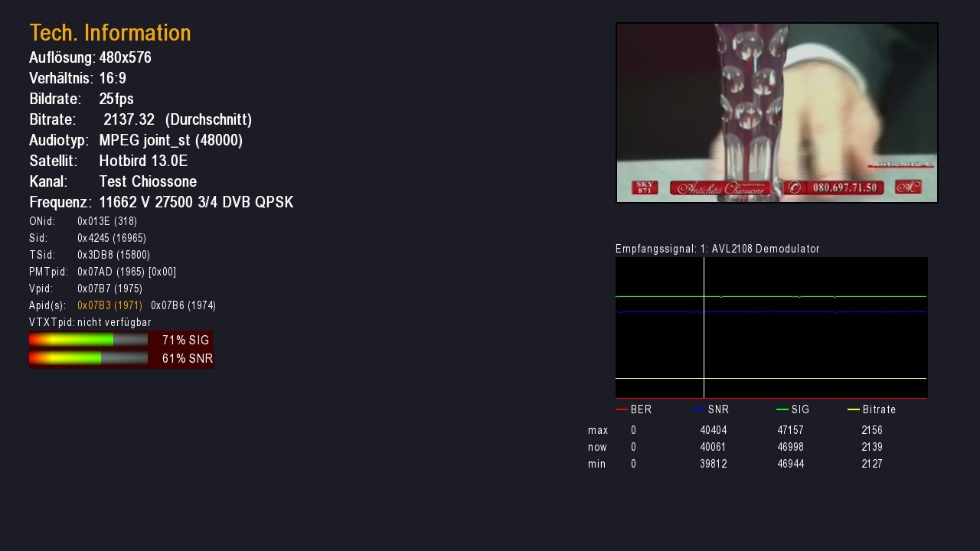Click now Bitrate value 2139
Image resolution: width=980 pixels, height=551 pixels.
pyautogui.click(x=872, y=447)
